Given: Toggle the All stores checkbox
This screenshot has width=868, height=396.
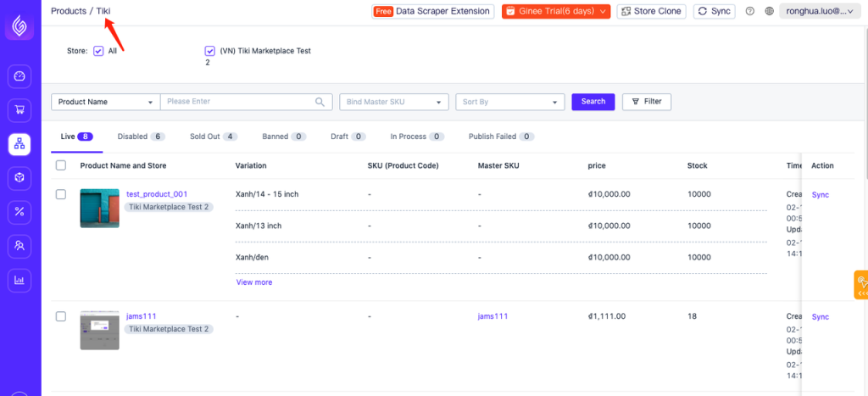Looking at the screenshot, I should [x=98, y=51].
